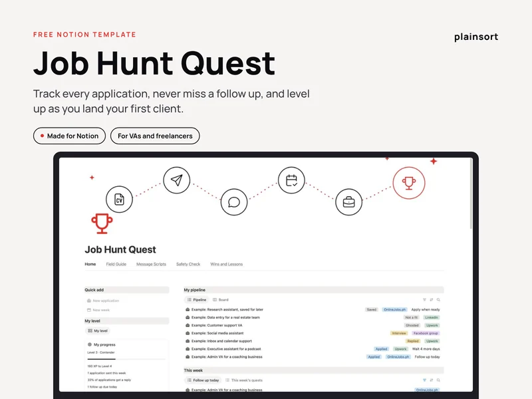Click the Saved status tag
This screenshot has height=399, width=532.
click(372, 310)
